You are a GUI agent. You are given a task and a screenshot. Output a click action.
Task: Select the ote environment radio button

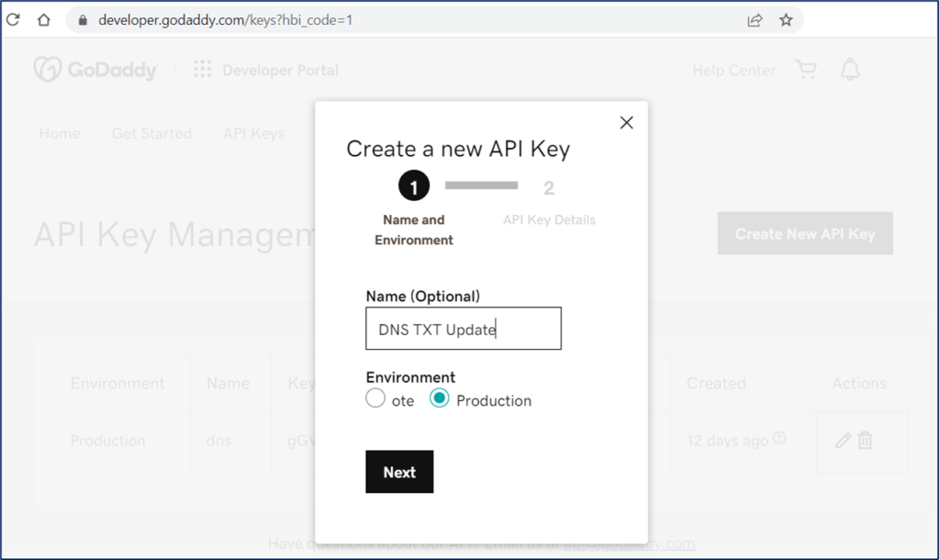click(375, 398)
